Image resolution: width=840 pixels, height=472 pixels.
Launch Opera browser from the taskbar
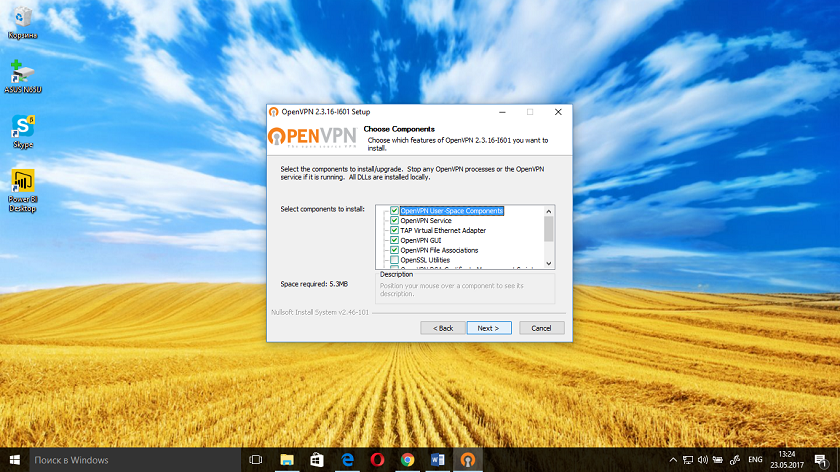[x=377, y=460]
